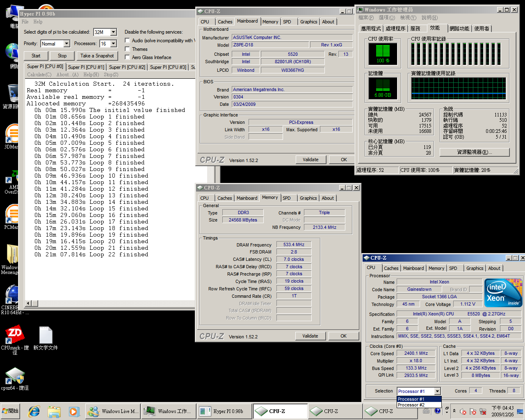525x420 pixels.
Task: Open the PCMark desktop shortcut
Action: point(11,217)
